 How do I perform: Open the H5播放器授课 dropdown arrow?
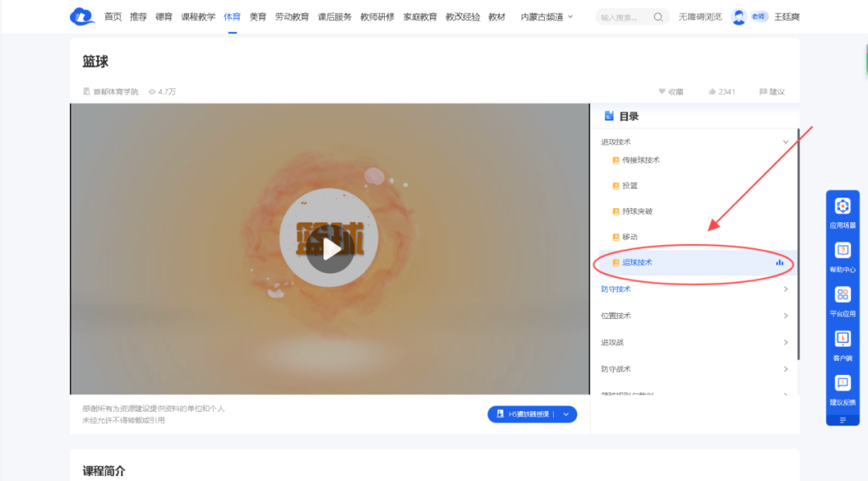(566, 414)
